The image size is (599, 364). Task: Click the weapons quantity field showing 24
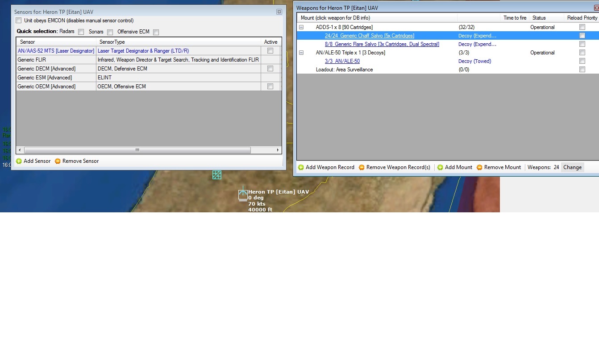point(556,167)
